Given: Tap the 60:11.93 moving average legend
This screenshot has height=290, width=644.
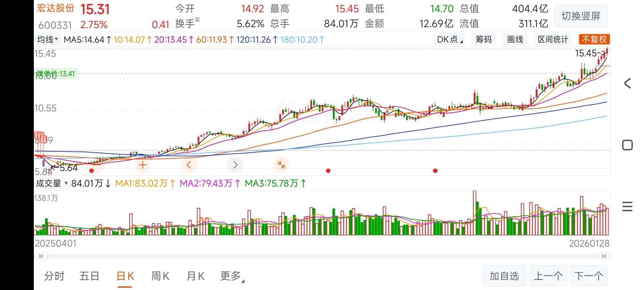Looking at the screenshot, I should pos(215,39).
